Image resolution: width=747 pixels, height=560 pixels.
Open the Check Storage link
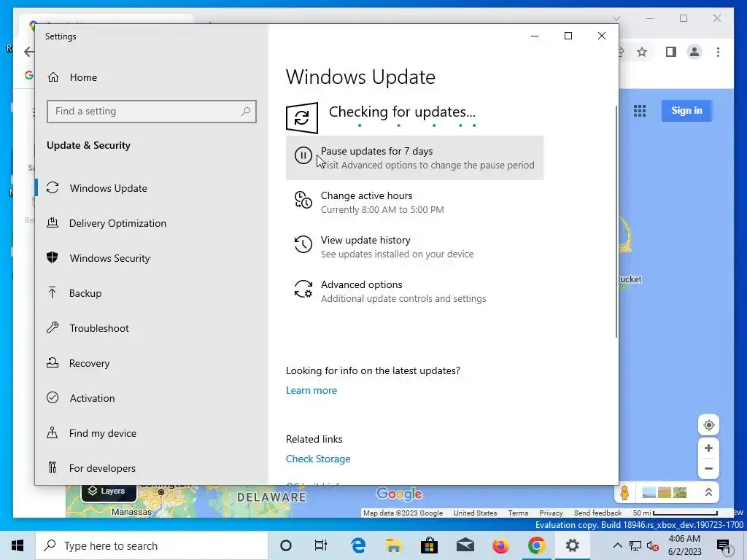point(318,459)
